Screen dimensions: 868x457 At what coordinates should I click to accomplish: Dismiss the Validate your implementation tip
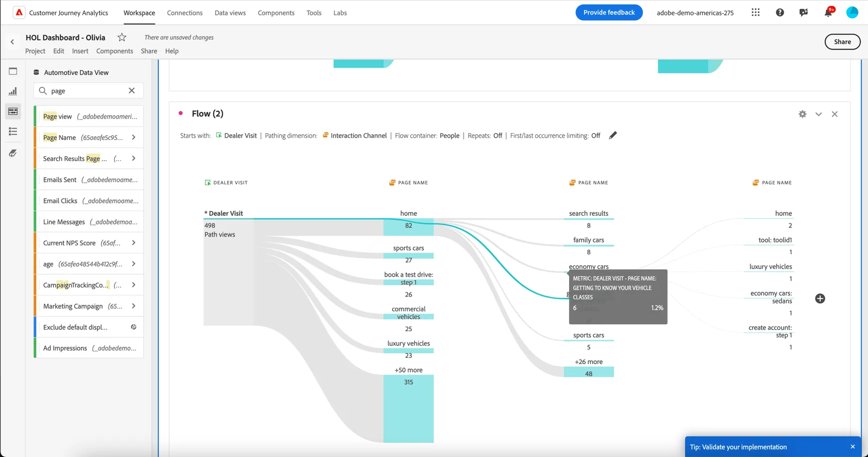click(852, 447)
